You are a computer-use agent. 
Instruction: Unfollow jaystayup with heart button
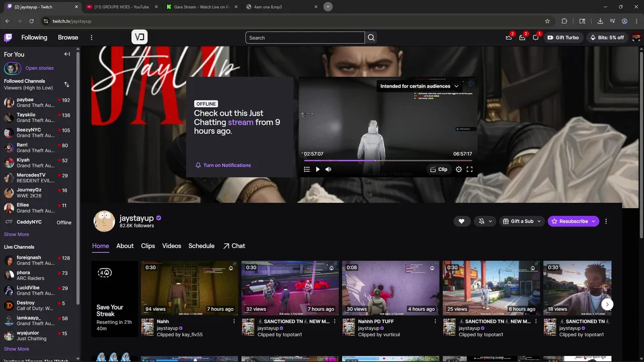point(461,221)
